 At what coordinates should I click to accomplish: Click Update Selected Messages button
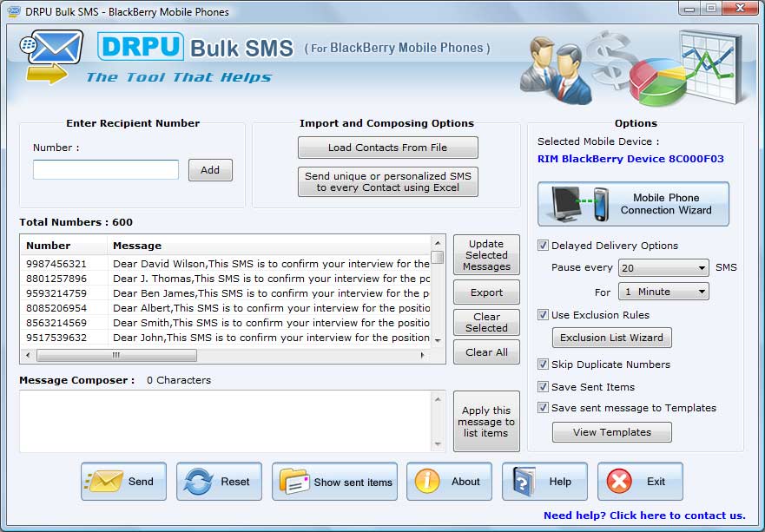486,255
